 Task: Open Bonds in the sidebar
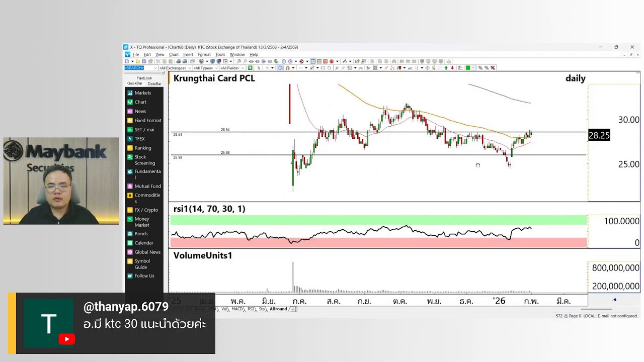click(141, 234)
